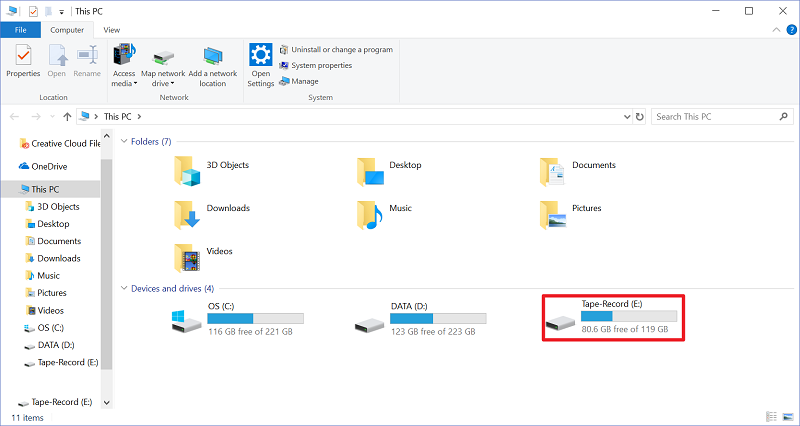Select Downloads in the navigation pane
The height and width of the screenshot is (426, 800).
point(58,258)
